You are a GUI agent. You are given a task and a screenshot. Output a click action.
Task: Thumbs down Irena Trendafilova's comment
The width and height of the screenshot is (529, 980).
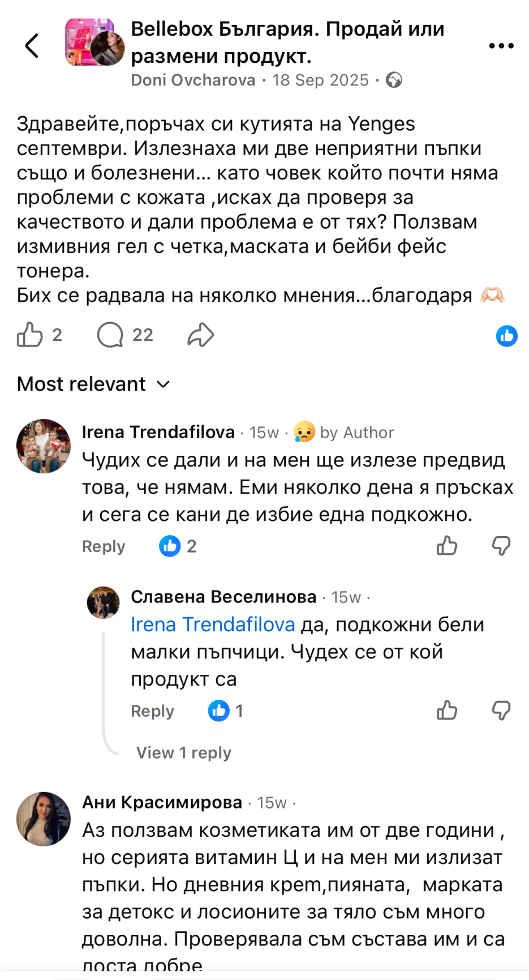501,546
